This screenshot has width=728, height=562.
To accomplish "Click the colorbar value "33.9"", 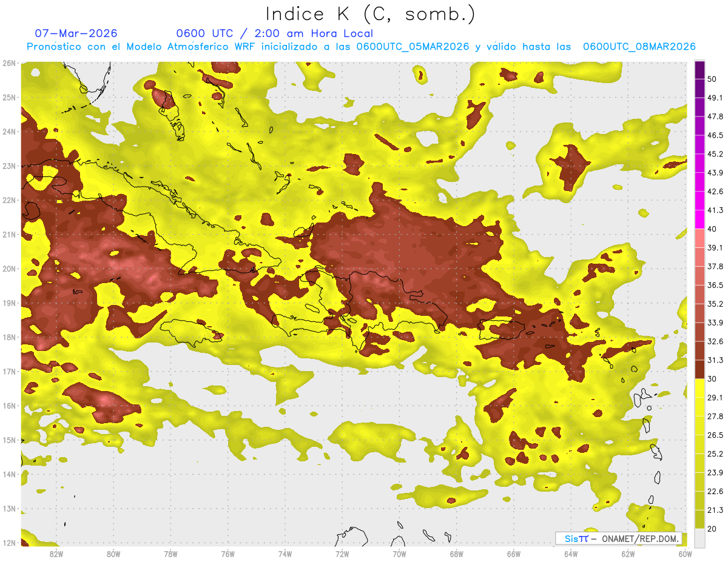I will [715, 323].
